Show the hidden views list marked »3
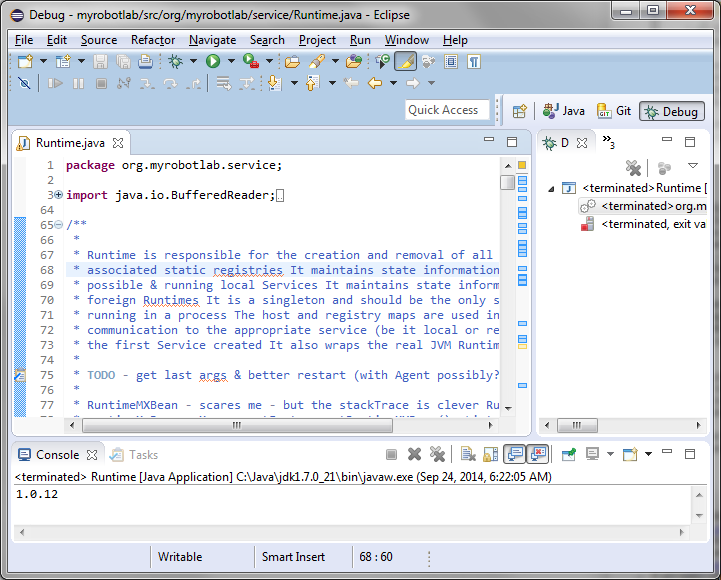This screenshot has height=580, width=721. pyautogui.click(x=608, y=142)
